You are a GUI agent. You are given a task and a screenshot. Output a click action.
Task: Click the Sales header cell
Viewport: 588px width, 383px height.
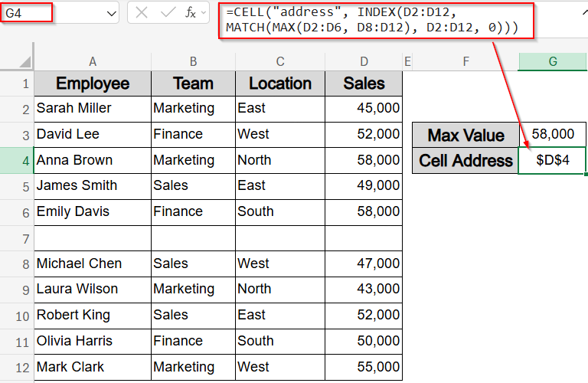(364, 83)
